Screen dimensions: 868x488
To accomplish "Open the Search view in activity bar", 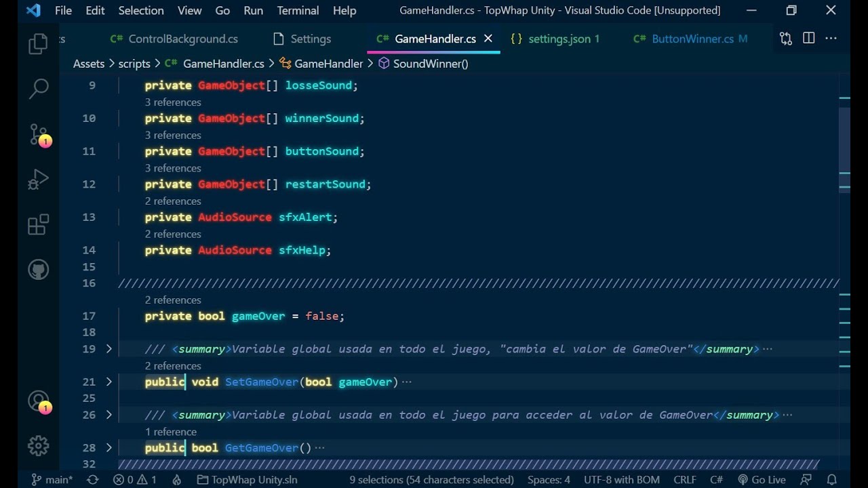I will 39,88.
